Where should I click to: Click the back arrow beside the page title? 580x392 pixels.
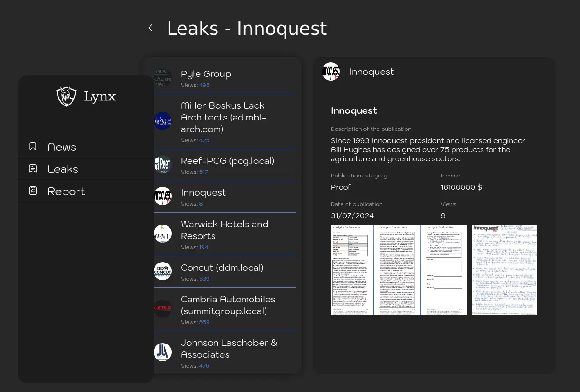pos(150,28)
